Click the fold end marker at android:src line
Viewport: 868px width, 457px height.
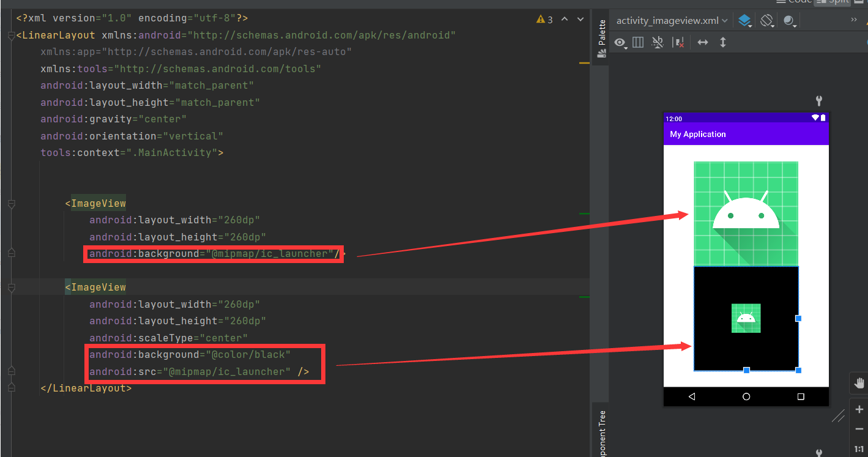11,371
